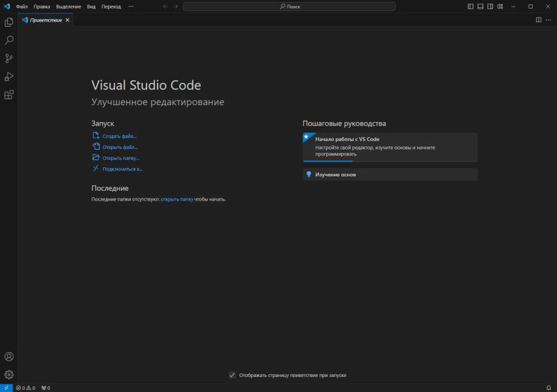Open the Manage gear icon
The image size is (557, 392).
pos(9,374)
